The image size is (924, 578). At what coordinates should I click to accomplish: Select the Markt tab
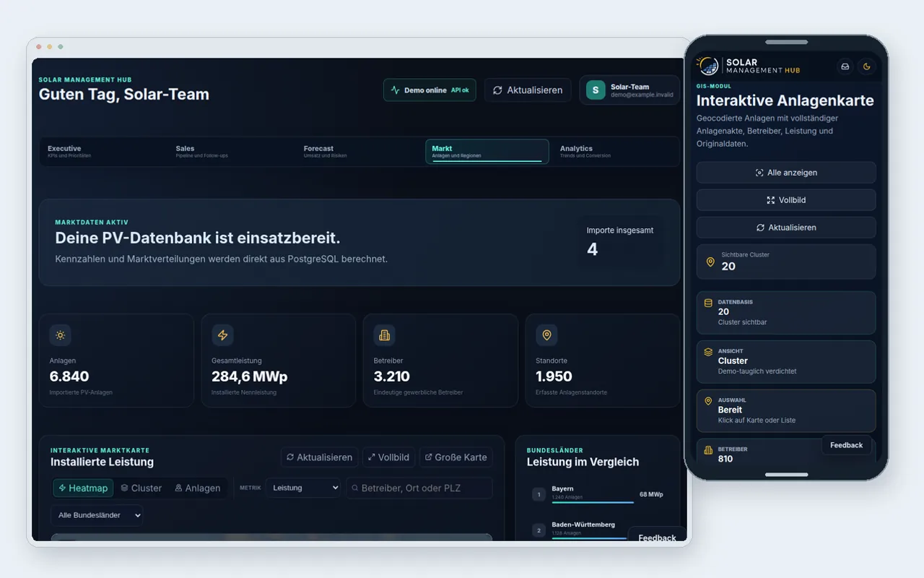point(487,151)
